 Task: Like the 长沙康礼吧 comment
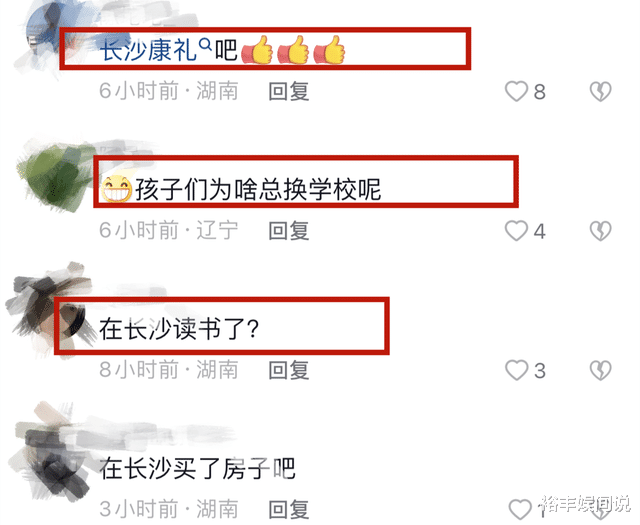point(516,91)
